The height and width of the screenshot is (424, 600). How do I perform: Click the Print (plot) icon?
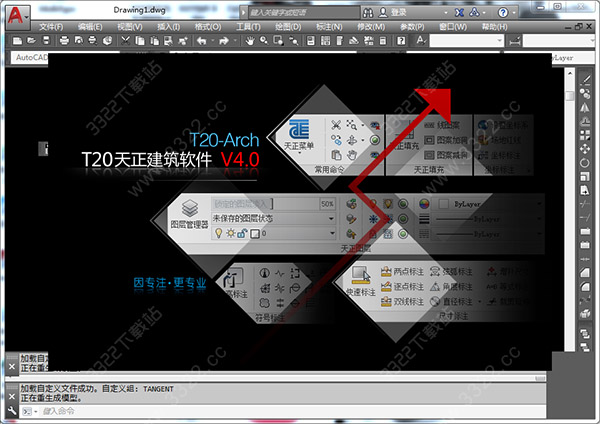tap(64, 41)
